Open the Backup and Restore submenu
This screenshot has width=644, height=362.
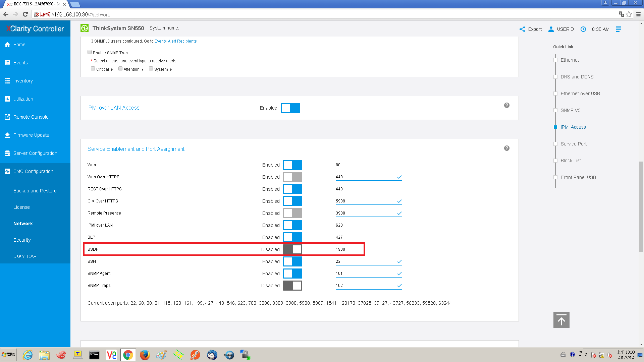pos(35,191)
